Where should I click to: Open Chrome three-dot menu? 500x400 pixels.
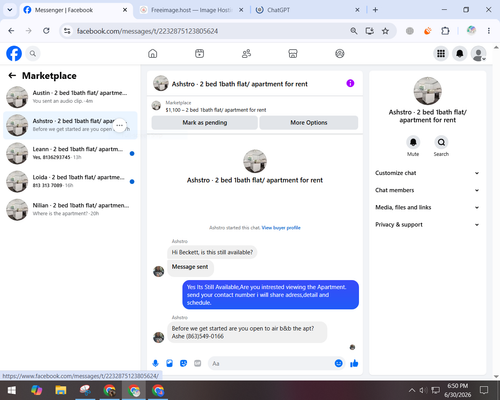tap(489, 31)
